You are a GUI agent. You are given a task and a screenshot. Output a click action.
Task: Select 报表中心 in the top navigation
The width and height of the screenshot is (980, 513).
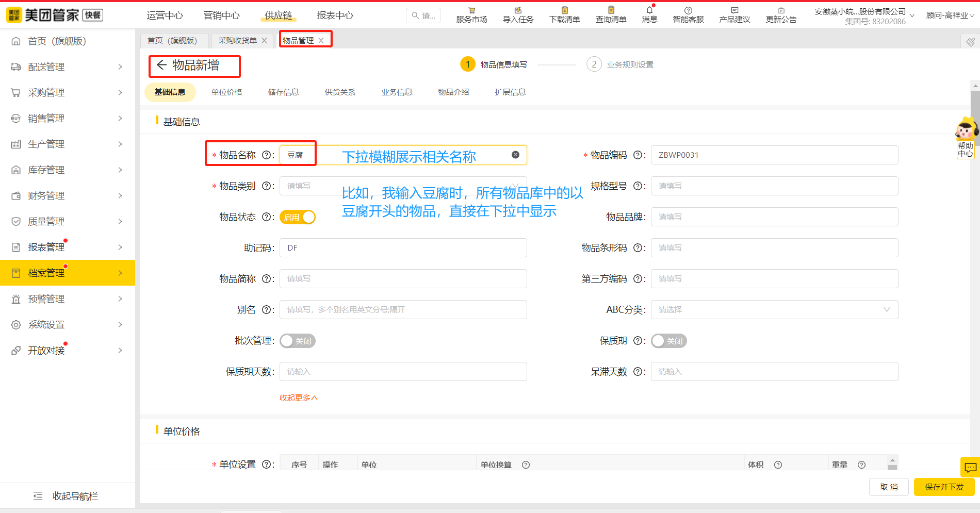tap(335, 15)
